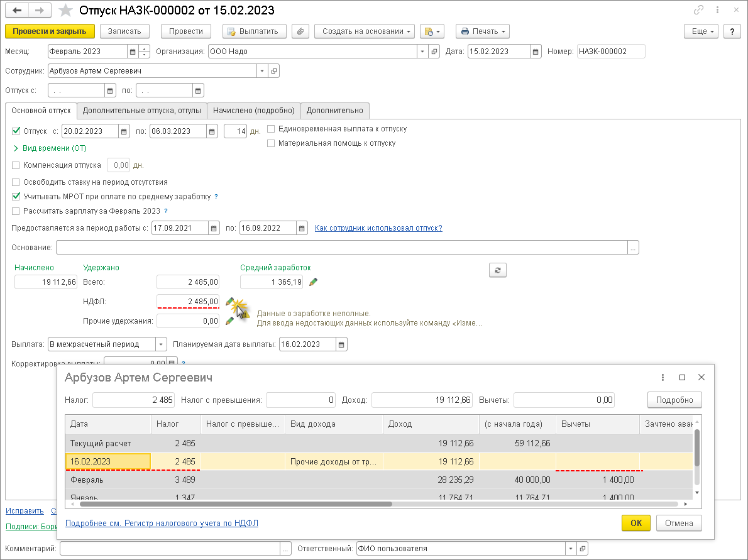Image resolution: width=748 pixels, height=560 pixels.
Task: Go forward with the right arrow button
Action: pyautogui.click(x=40, y=10)
